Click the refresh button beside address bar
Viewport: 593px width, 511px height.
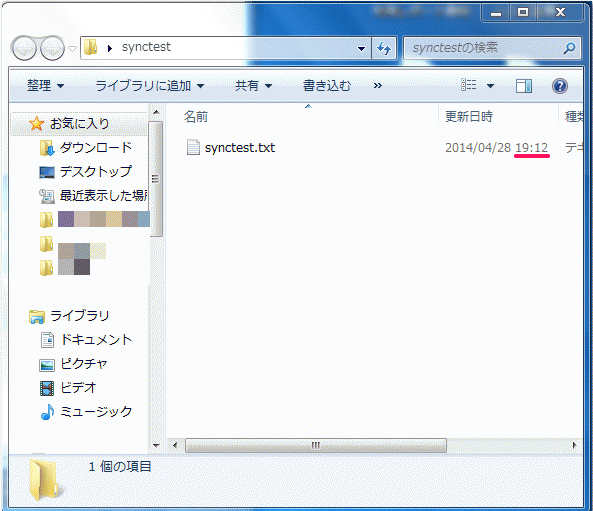click(x=384, y=48)
